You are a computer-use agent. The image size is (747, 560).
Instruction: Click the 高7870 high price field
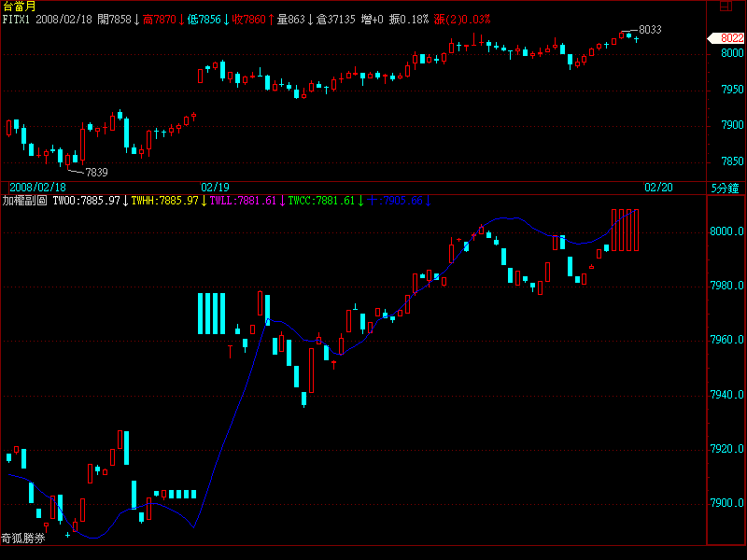pos(160,19)
